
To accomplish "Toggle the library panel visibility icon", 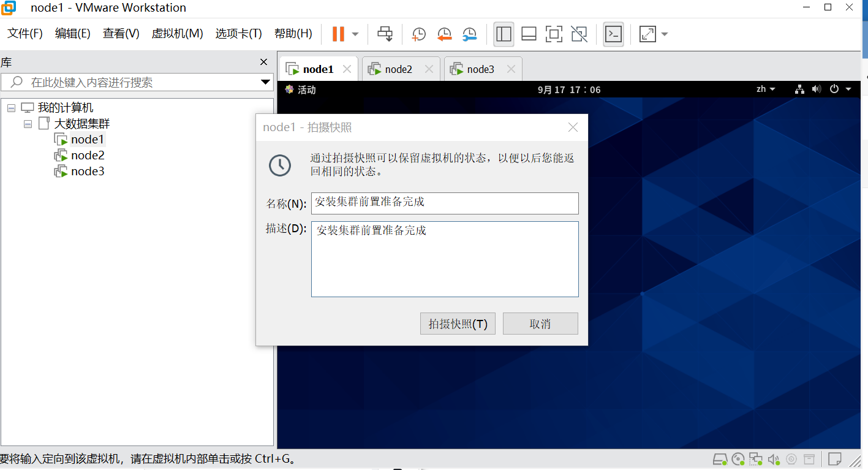I will click(503, 34).
